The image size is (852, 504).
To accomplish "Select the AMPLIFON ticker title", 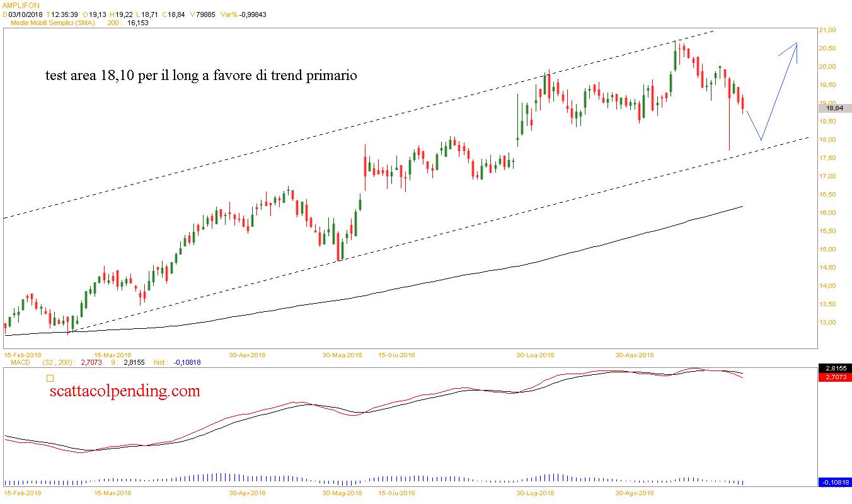I will click(x=21, y=6).
